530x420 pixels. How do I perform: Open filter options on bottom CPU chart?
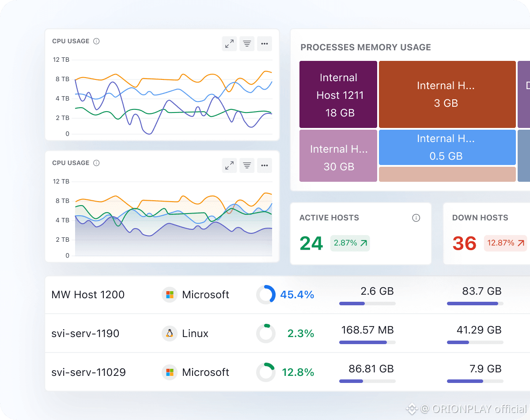(x=247, y=165)
